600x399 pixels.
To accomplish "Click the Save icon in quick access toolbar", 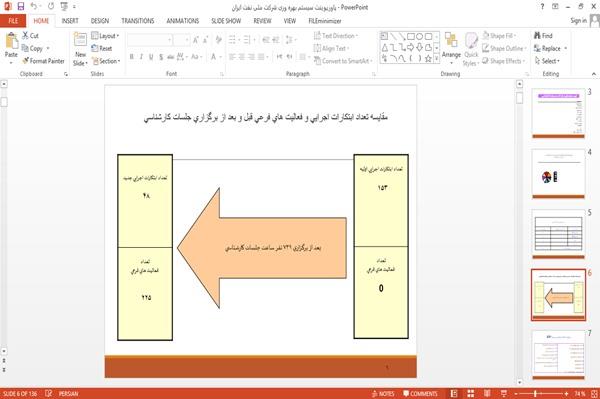I will coord(21,6).
